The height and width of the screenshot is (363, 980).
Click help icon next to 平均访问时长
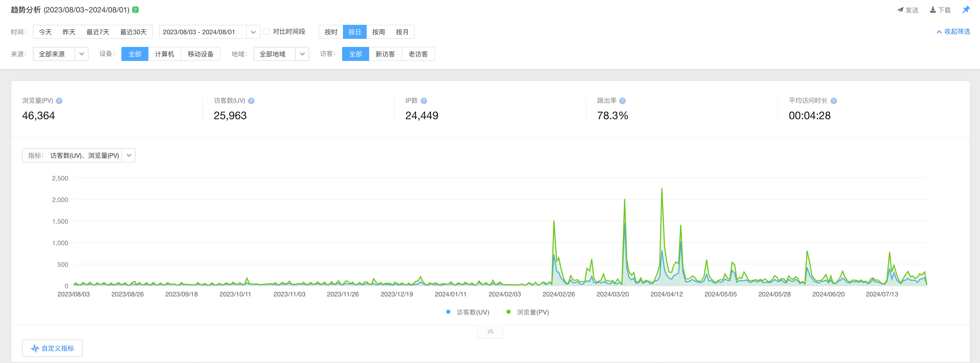click(833, 101)
